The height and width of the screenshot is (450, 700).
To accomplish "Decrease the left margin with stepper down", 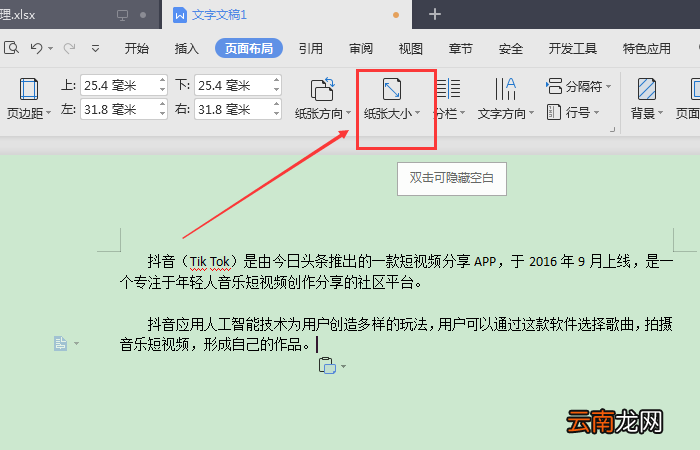I will pos(162,114).
